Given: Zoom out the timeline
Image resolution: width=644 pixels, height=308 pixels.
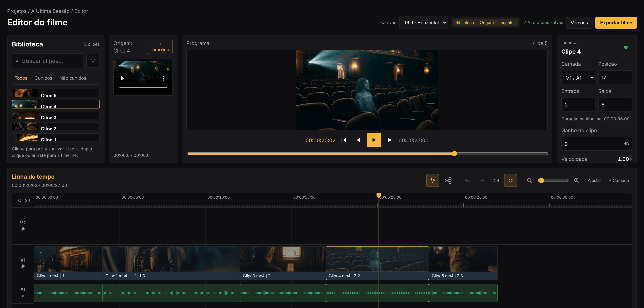Looking at the screenshot, I should [x=529, y=180].
